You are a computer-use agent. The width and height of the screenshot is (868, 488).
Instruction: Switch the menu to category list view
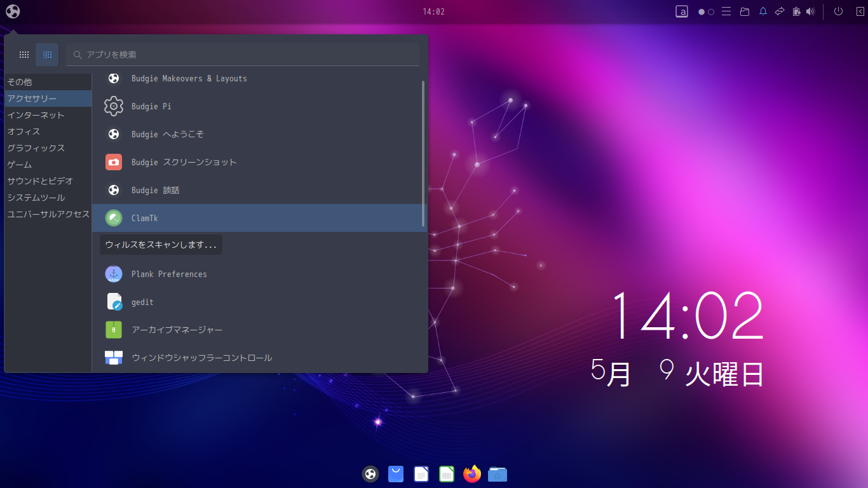47,55
